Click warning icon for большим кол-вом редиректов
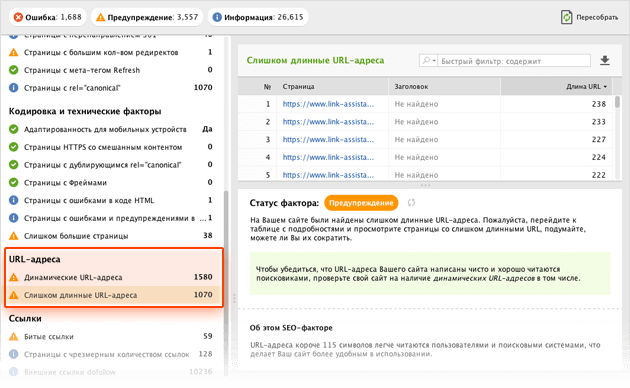The height and width of the screenshot is (388, 630). 14,52
